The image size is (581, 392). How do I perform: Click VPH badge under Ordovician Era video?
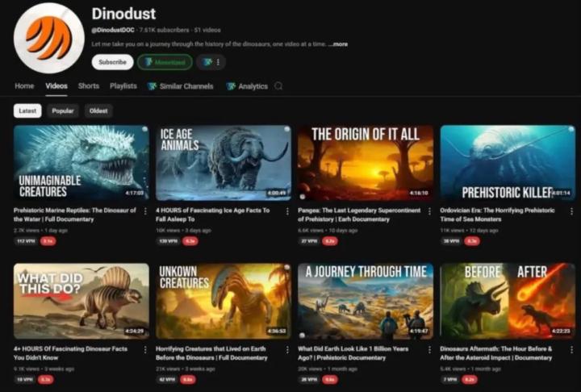(451, 241)
